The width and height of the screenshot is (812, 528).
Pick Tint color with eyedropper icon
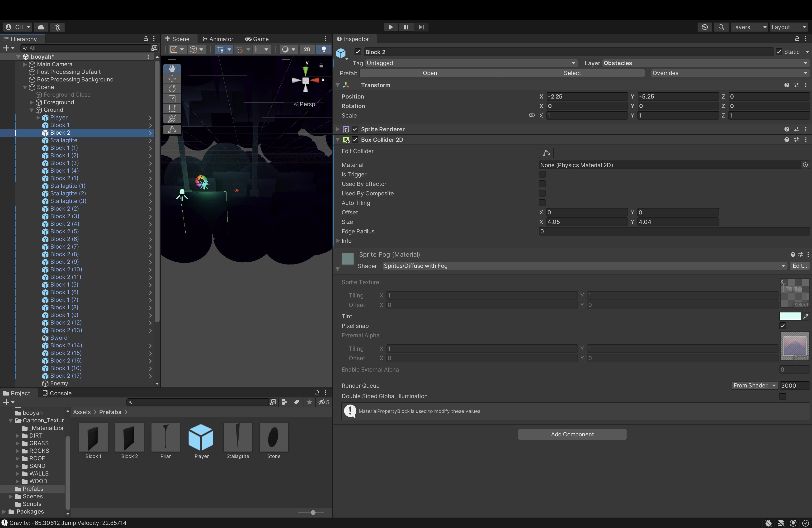tap(806, 316)
